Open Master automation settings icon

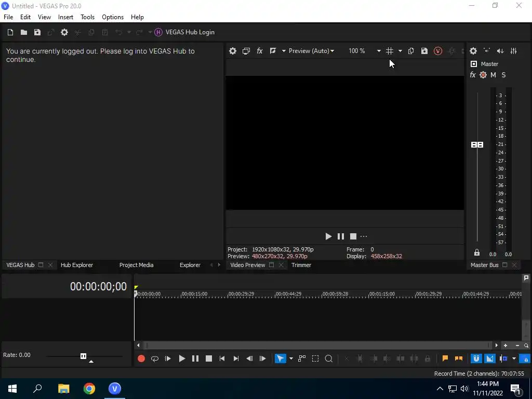(x=483, y=75)
